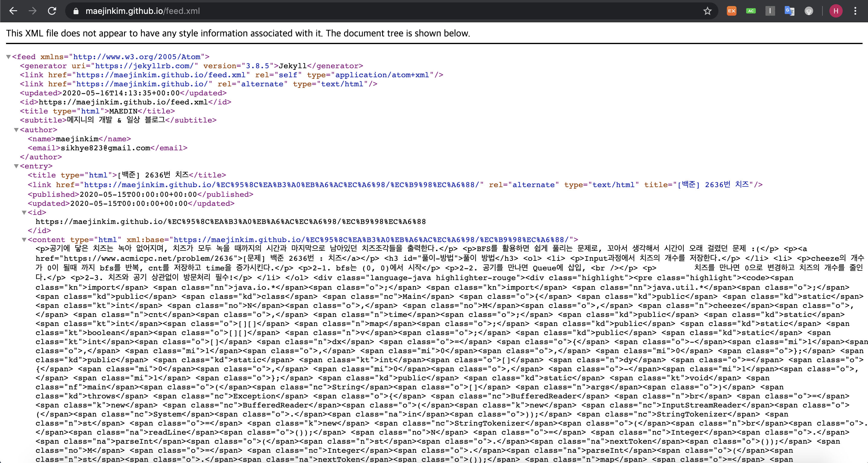Click the content xml:base attribute URL
Screen dimensions: 868x463
coord(371,240)
